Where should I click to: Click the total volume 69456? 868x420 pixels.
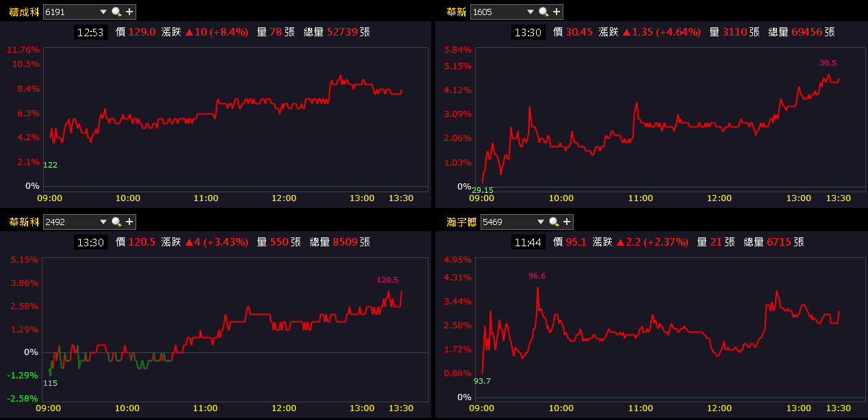point(807,32)
